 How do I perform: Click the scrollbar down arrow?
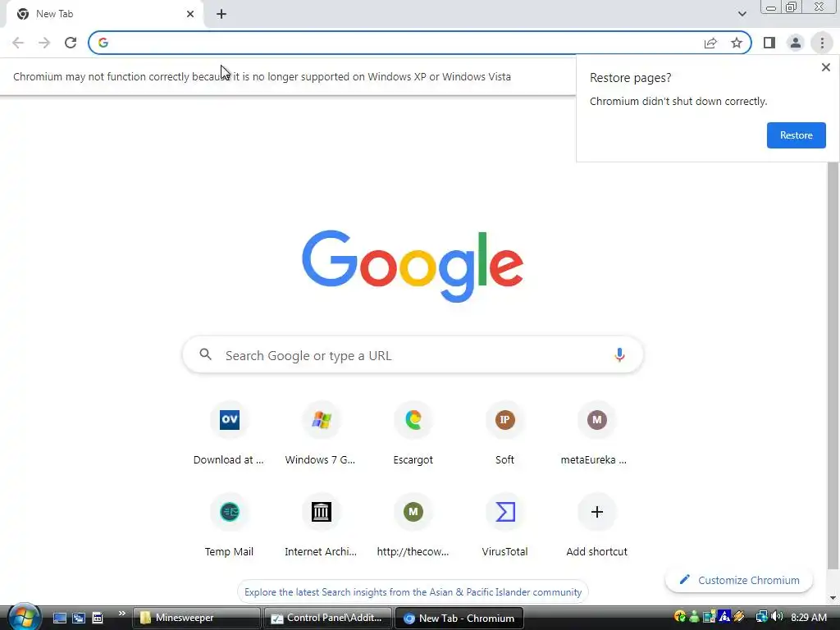pyautogui.click(x=833, y=598)
